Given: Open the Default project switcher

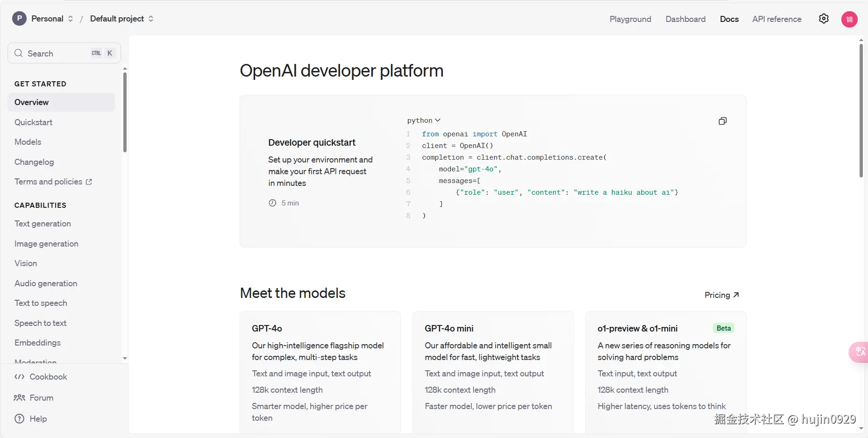Looking at the screenshot, I should [x=121, y=19].
